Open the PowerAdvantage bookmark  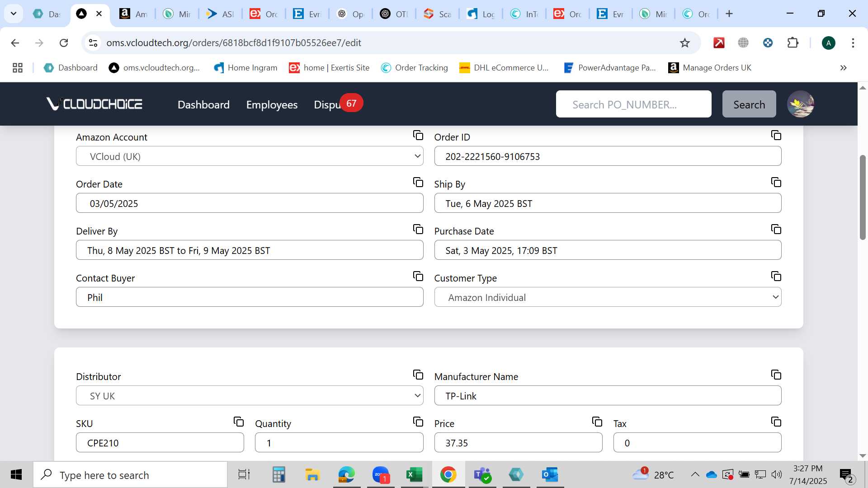coord(610,68)
